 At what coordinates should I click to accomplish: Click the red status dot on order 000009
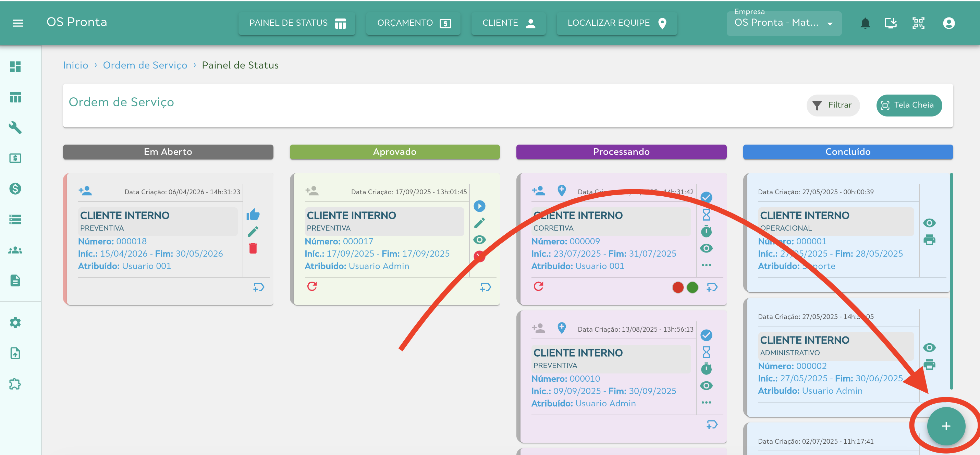click(x=677, y=287)
